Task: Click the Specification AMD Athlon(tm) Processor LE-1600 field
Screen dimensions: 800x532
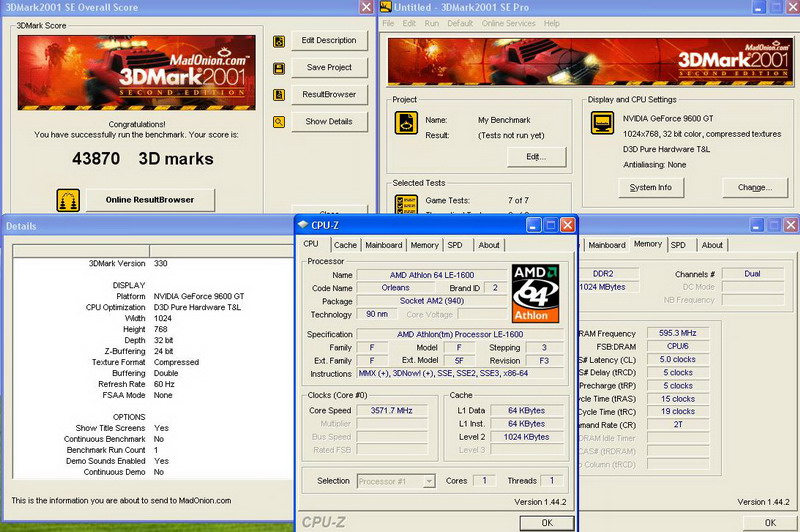Action: point(460,335)
